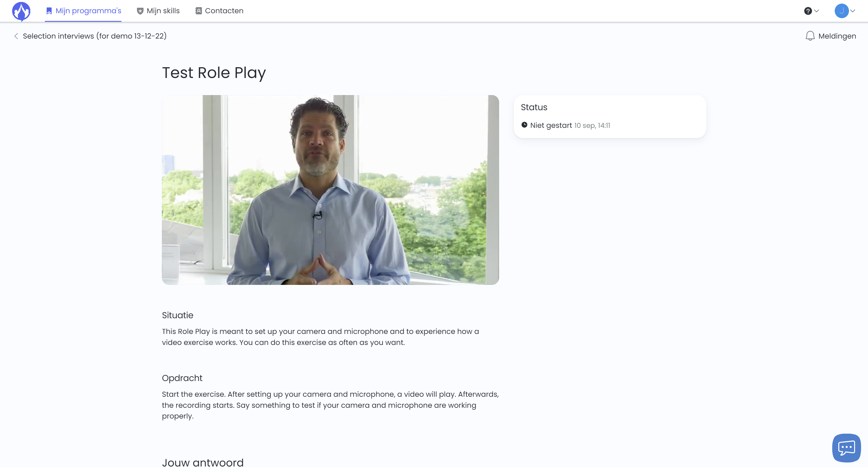Expand the help question mark dropdown
Viewport: 868px width, 467px height.
811,11
